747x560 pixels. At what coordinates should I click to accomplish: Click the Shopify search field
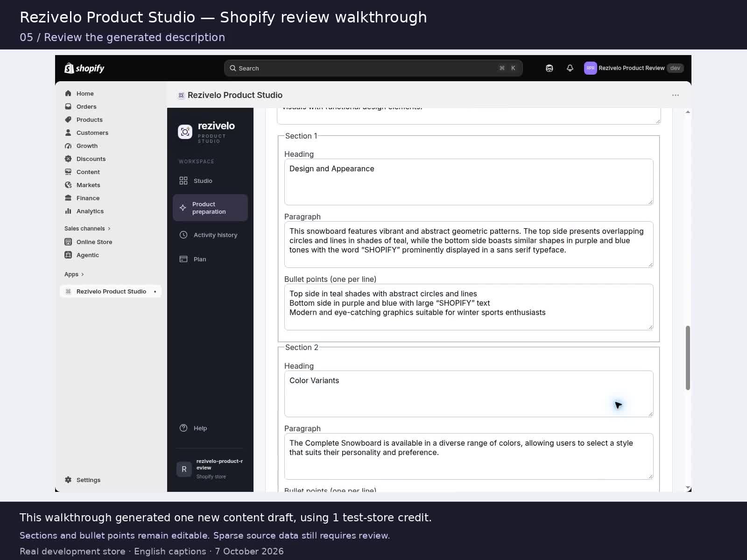(373, 68)
